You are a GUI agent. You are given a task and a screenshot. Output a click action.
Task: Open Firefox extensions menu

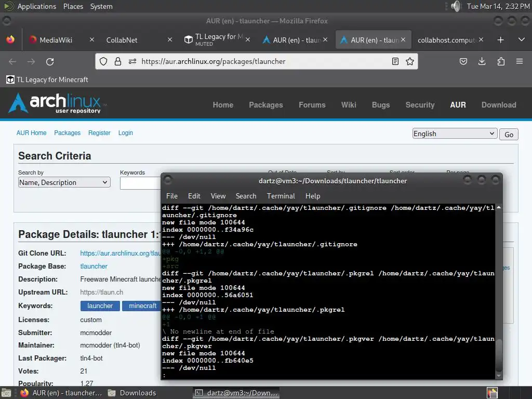501,61
